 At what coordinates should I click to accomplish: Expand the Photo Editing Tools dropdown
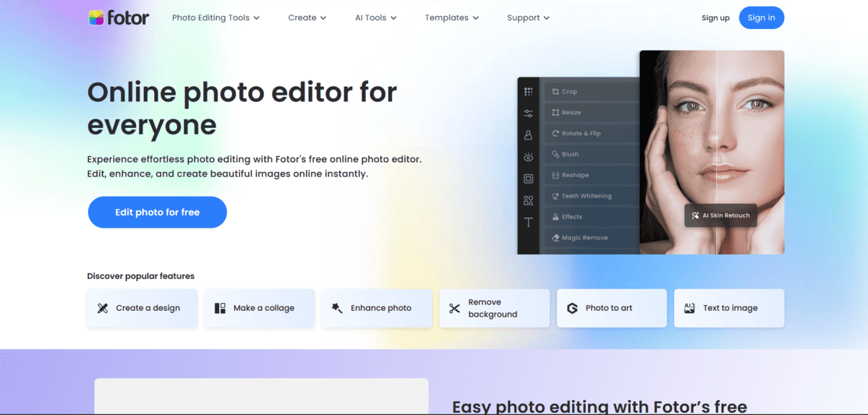(216, 18)
